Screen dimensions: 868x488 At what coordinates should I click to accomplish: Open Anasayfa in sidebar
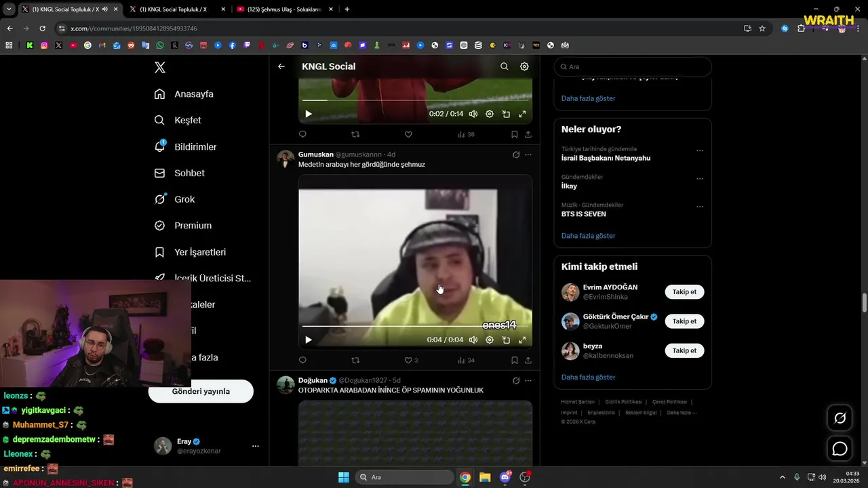184,94
